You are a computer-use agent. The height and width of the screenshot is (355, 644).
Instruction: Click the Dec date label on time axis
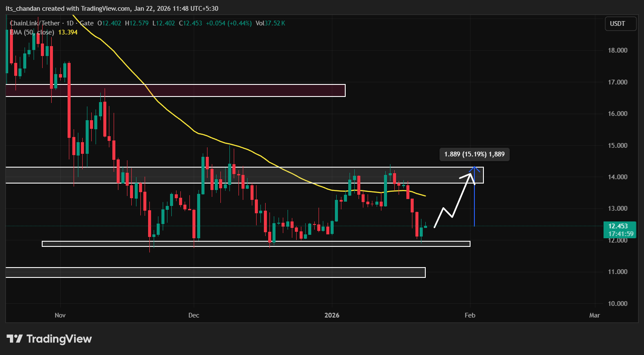pyautogui.click(x=194, y=315)
